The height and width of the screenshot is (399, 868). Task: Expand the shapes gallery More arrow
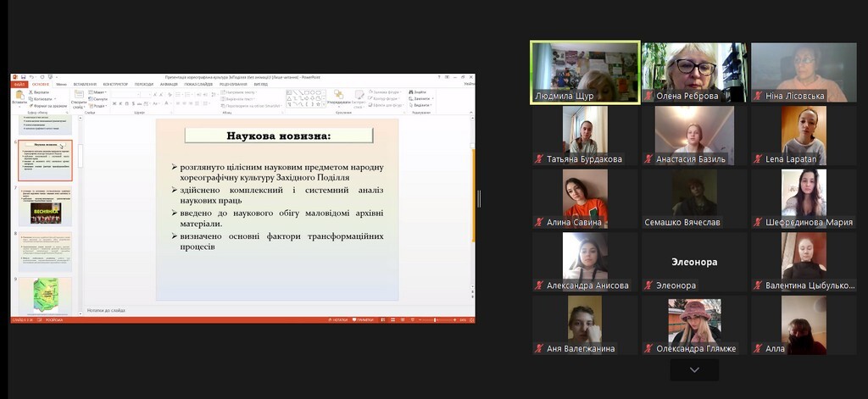[324, 104]
